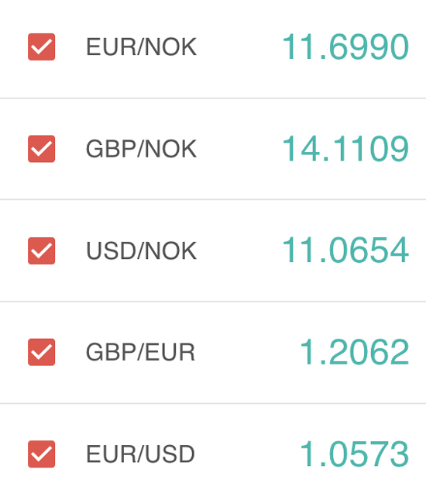Screen dimensions: 426x504
Task: Toggle the GBP/NOK checkbox off
Action: point(41,149)
